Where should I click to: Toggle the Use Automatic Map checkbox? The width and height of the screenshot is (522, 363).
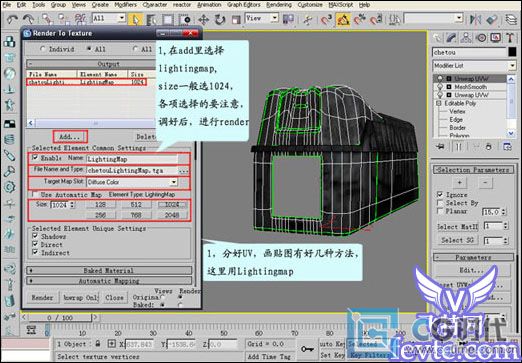(34, 194)
